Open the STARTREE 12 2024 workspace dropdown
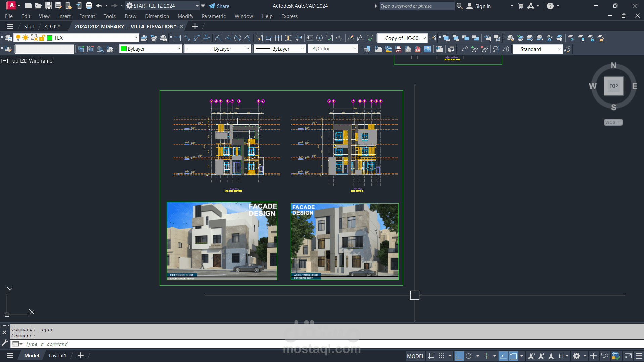The width and height of the screenshot is (644, 363). pyautogui.click(x=197, y=6)
